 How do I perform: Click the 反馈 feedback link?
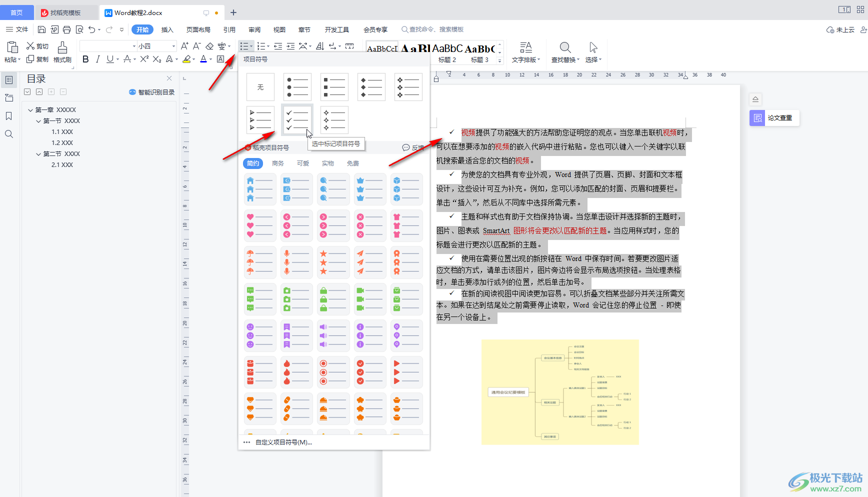pos(413,147)
